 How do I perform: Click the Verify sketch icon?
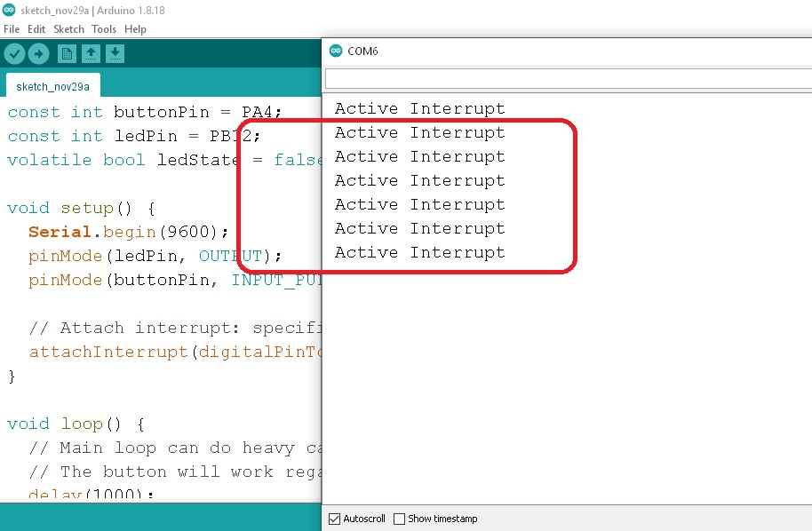click(x=14, y=53)
